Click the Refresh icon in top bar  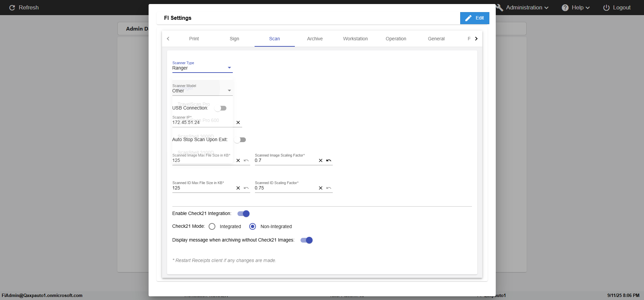click(x=12, y=8)
